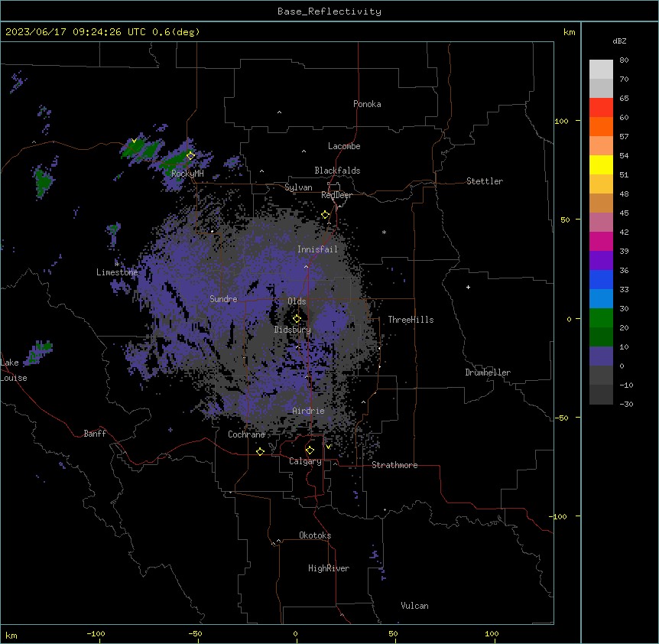
Task: Click the pink 45–42 dBZ swatch
Action: (x=601, y=222)
